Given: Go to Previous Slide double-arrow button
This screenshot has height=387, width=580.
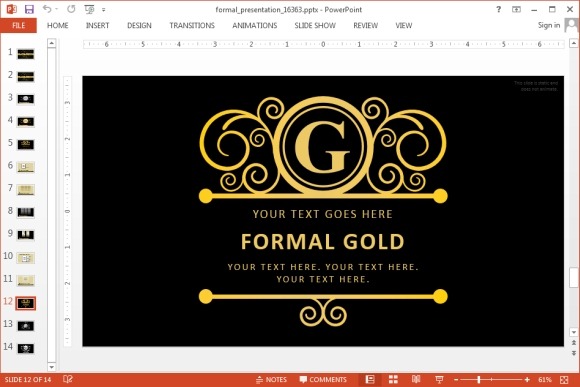Looking at the screenshot, I should (x=574, y=343).
